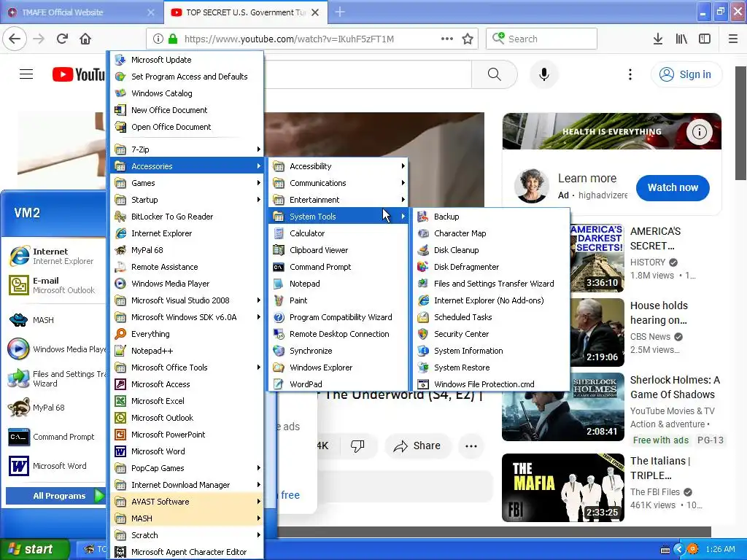Click the Sign in button

point(686,74)
